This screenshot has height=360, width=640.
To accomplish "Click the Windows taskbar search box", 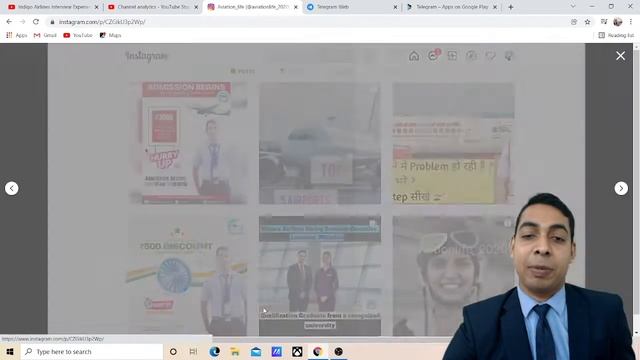I will tap(91, 351).
